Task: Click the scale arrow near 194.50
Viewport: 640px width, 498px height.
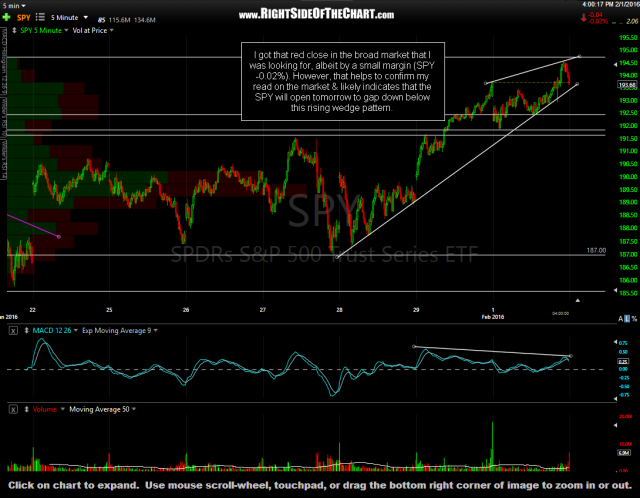Action: (616, 64)
